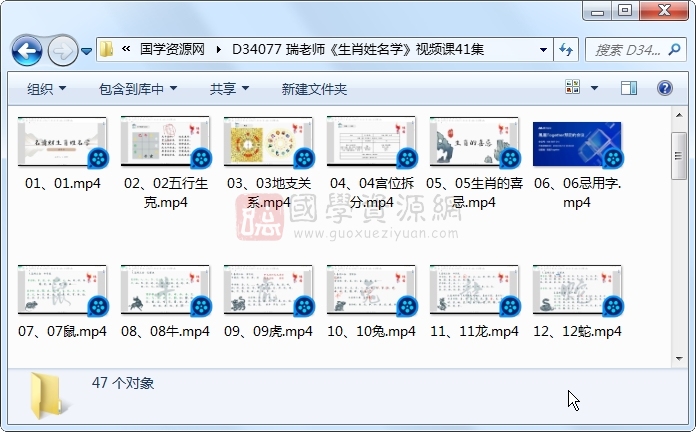
Task: Click the file name 06、06忌用字.mp4
Action: (x=577, y=193)
